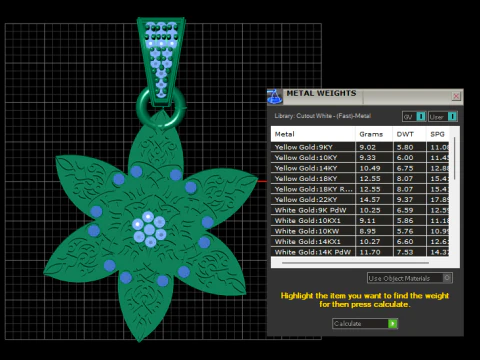480x360 pixels.
Task: Click the 9.37 DWT value for 22KY
Action: (405, 199)
